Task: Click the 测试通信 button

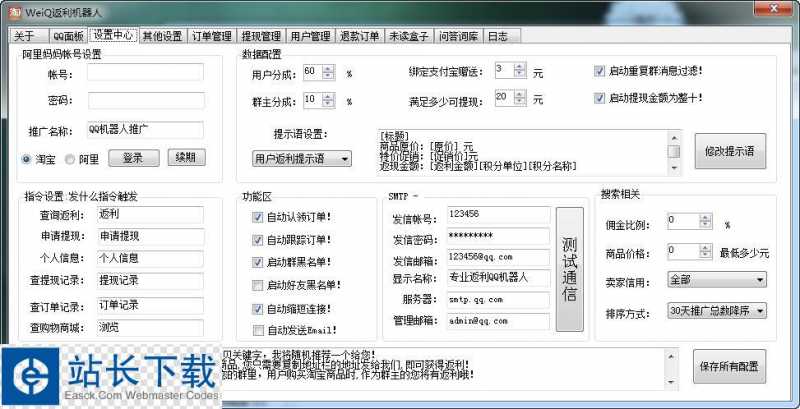Action: pos(569,269)
